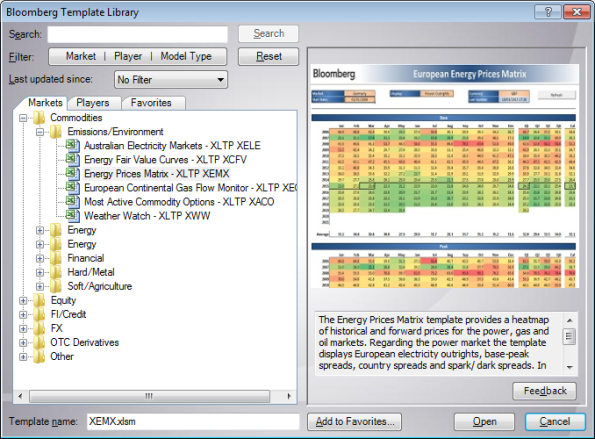Click the Excel icon beside Energy Fair Value Curves
The height and width of the screenshot is (439, 595).
(x=72, y=159)
